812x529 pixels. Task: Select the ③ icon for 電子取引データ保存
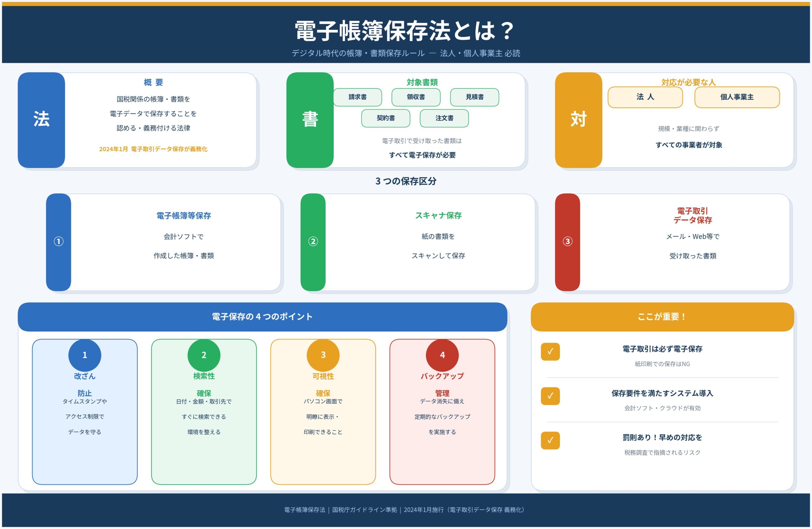pyautogui.click(x=567, y=242)
